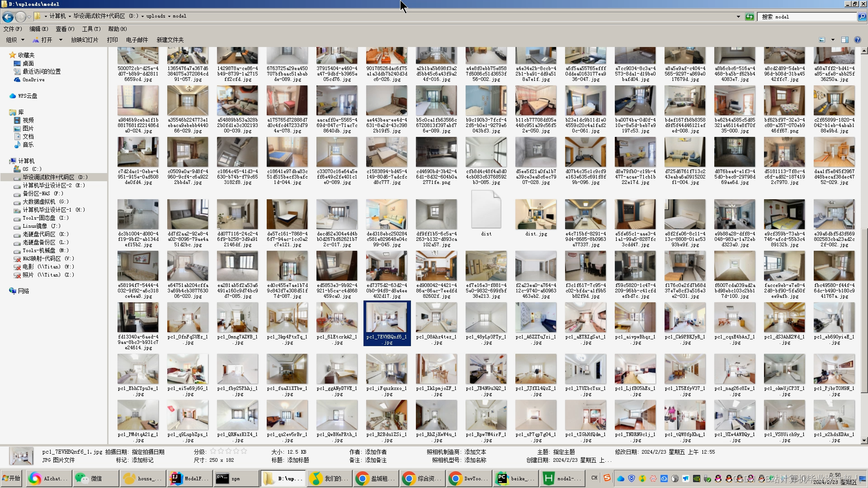The image size is (868, 488).
Task: Open the 查看(V) menu
Action: coord(65,29)
